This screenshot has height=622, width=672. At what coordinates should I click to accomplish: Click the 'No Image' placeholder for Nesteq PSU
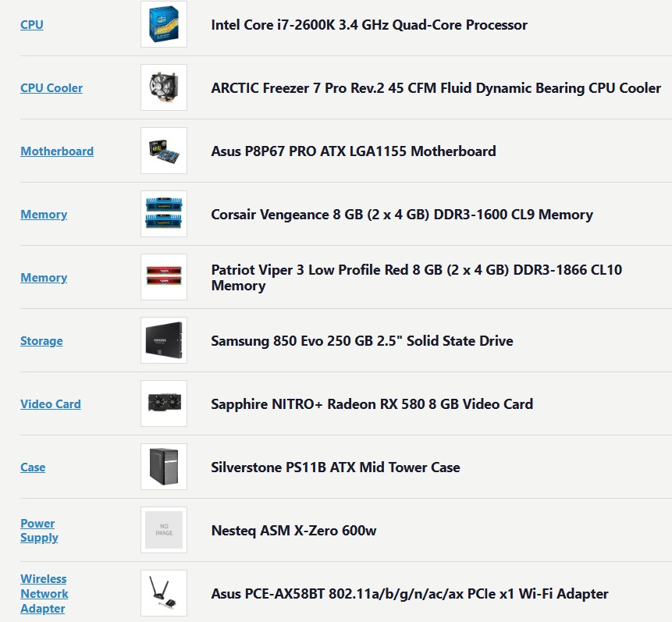click(164, 530)
